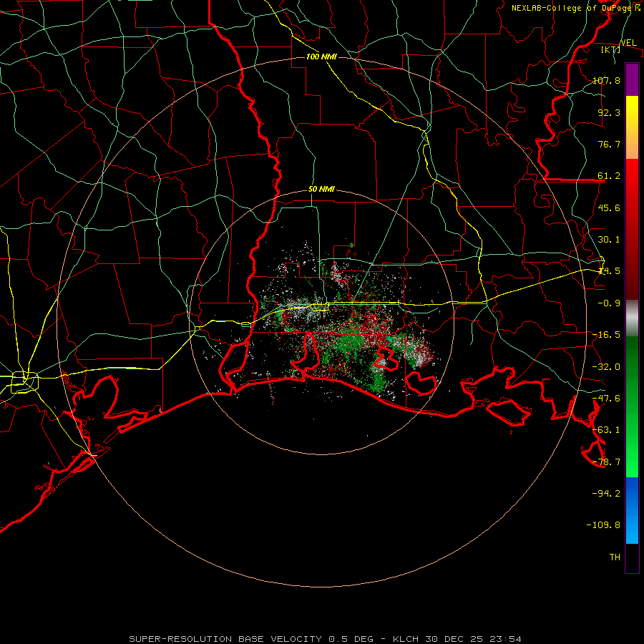Select the 107.8 velocity scale value

[607, 80]
